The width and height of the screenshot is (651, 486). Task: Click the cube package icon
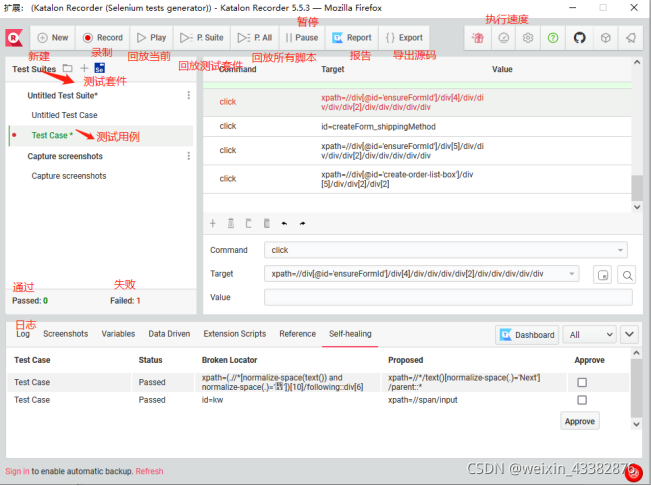tap(605, 38)
